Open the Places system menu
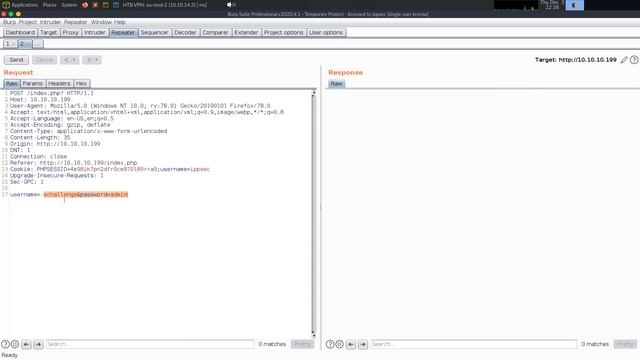Viewport: 640px width, 360px height. 49,5
